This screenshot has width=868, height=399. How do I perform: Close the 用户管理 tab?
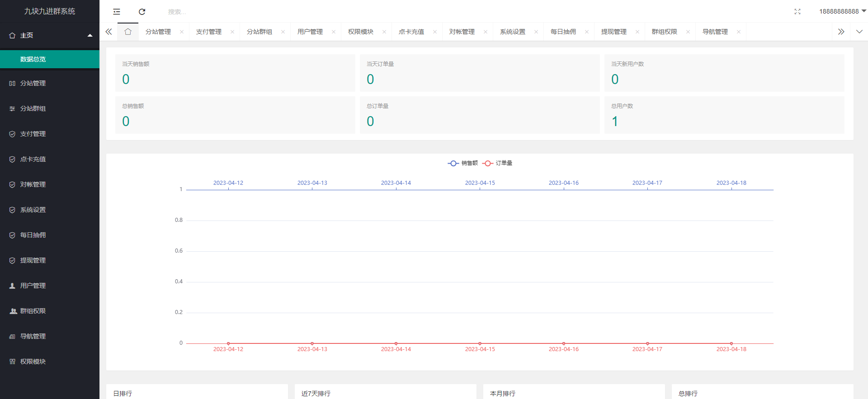click(334, 32)
